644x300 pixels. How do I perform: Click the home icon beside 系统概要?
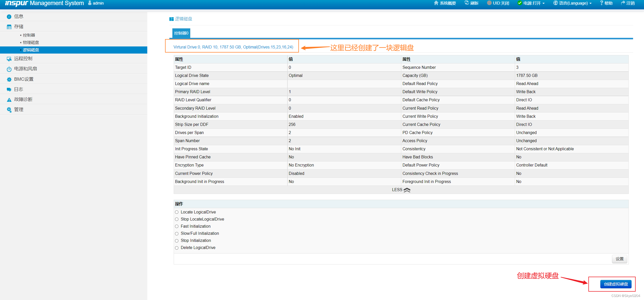click(436, 3)
